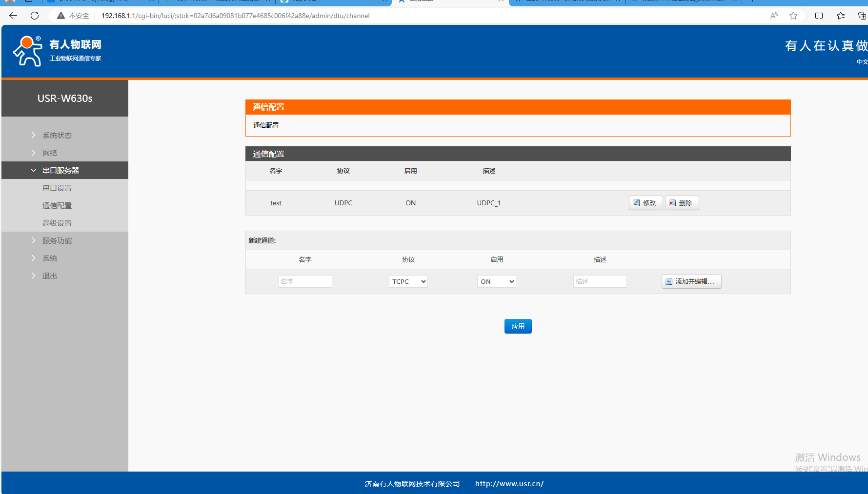Expand the 网络 sidebar menu

coord(50,153)
